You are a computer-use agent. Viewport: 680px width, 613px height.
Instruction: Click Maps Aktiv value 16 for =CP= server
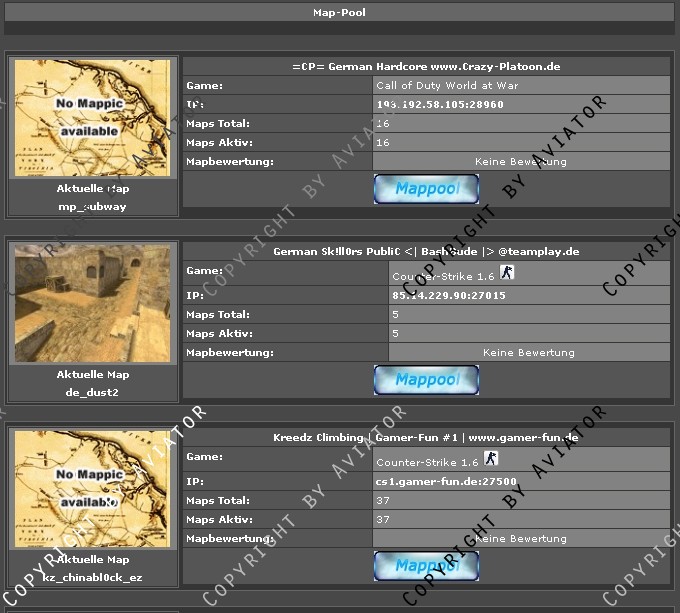383,143
